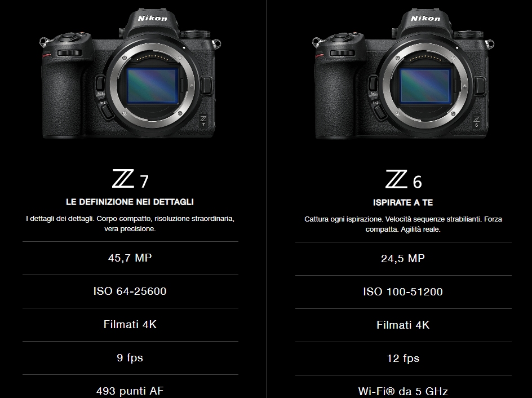Click the 45,7 MP specification row
532x398 pixels.
coord(130,258)
